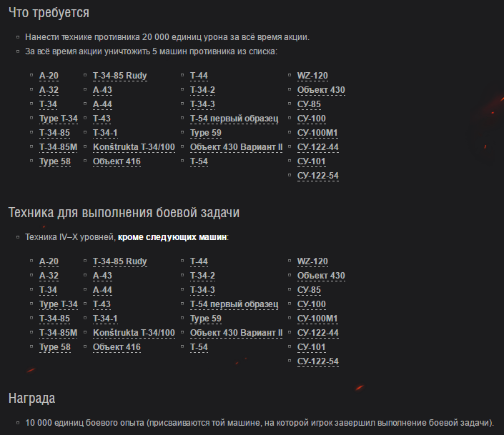Click Type 59 link under Что требуется

point(206,133)
